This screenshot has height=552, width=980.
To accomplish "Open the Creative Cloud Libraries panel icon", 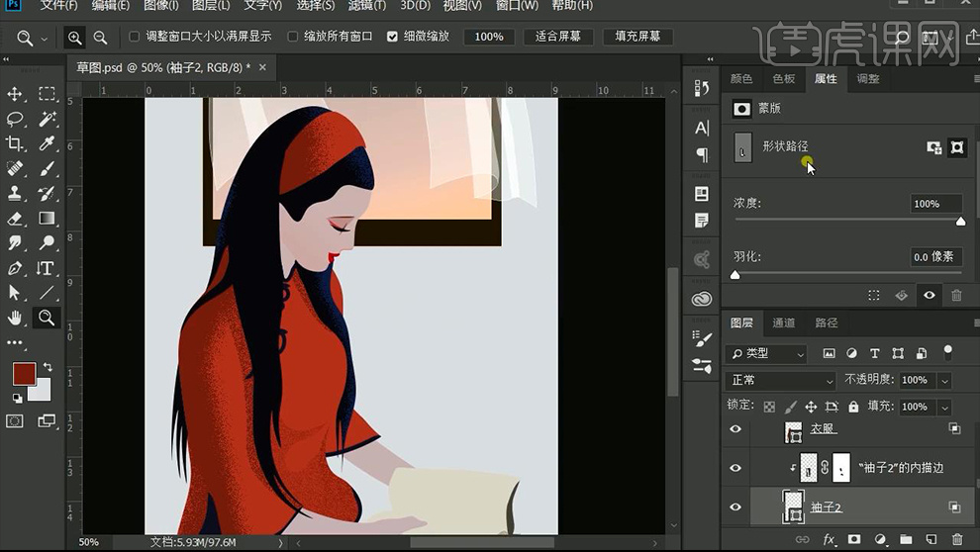I will (x=702, y=299).
